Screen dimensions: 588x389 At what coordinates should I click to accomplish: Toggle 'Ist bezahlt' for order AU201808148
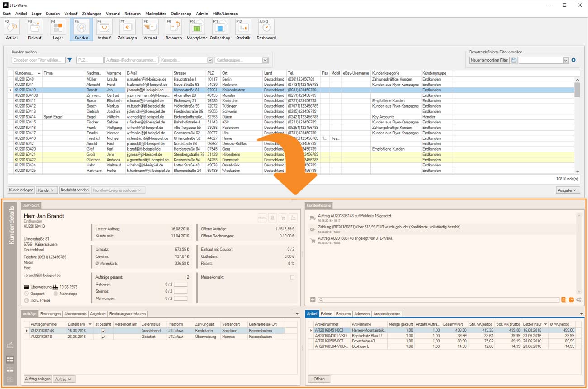pyautogui.click(x=103, y=331)
